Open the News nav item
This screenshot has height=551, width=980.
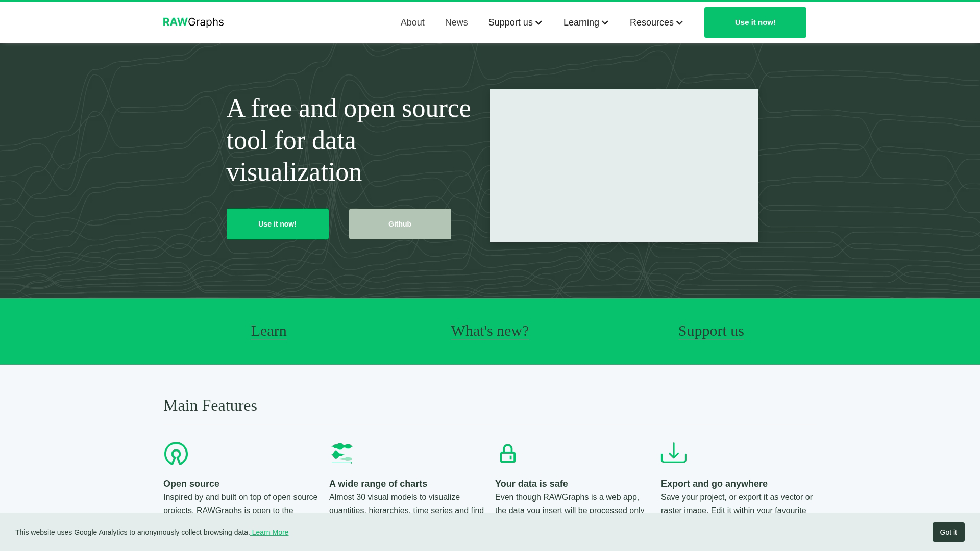(x=456, y=22)
